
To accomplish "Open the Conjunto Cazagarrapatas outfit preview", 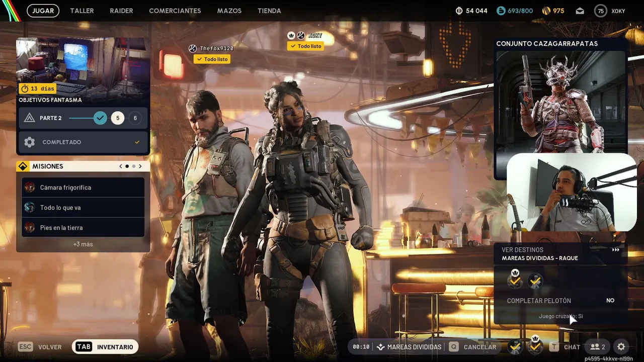I will (x=561, y=102).
